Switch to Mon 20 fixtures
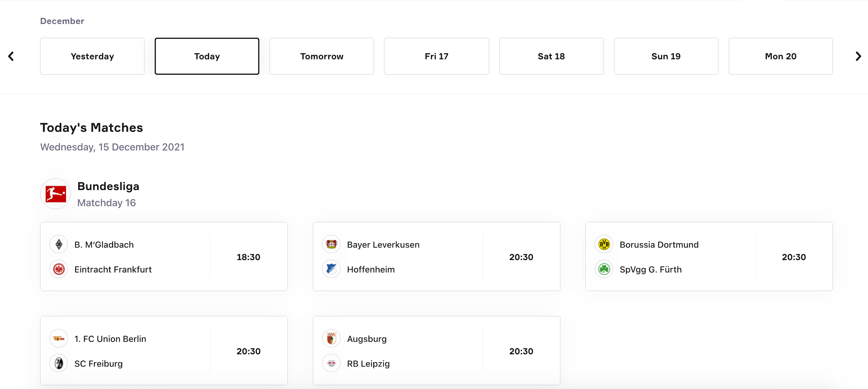This screenshot has width=868, height=389. 780,56
